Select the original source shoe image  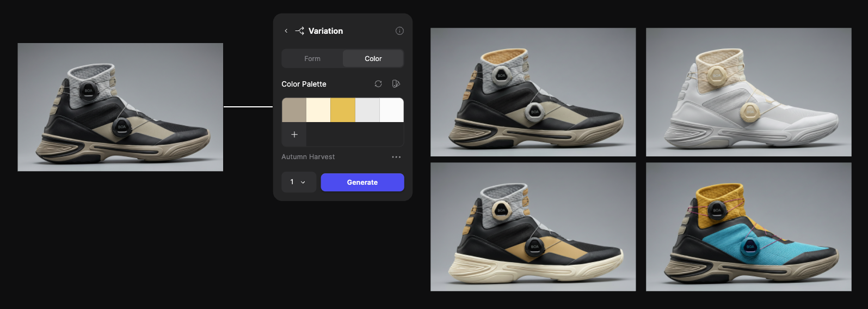tap(120, 107)
